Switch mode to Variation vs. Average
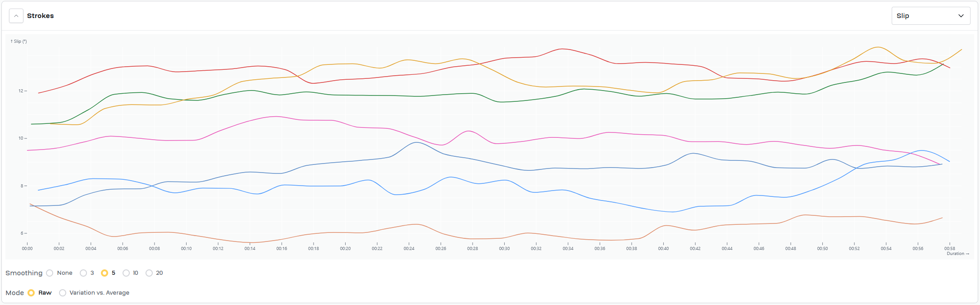This screenshot has height=305, width=980. coord(63,293)
